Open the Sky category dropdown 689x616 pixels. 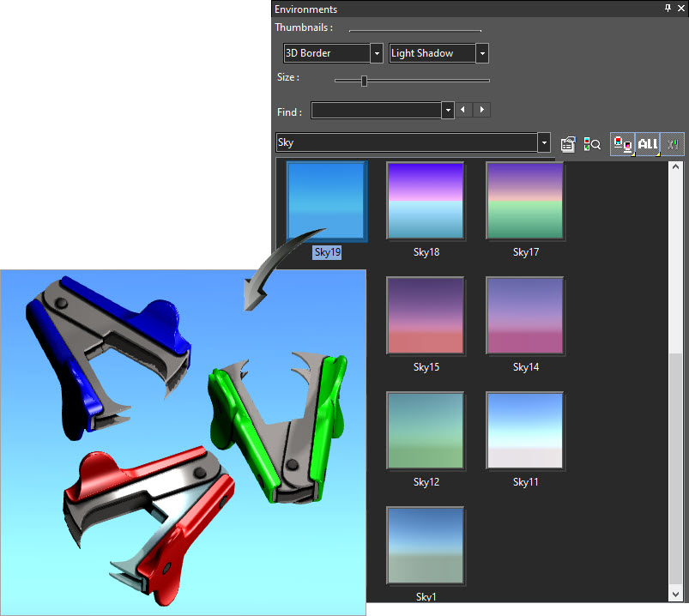click(544, 142)
